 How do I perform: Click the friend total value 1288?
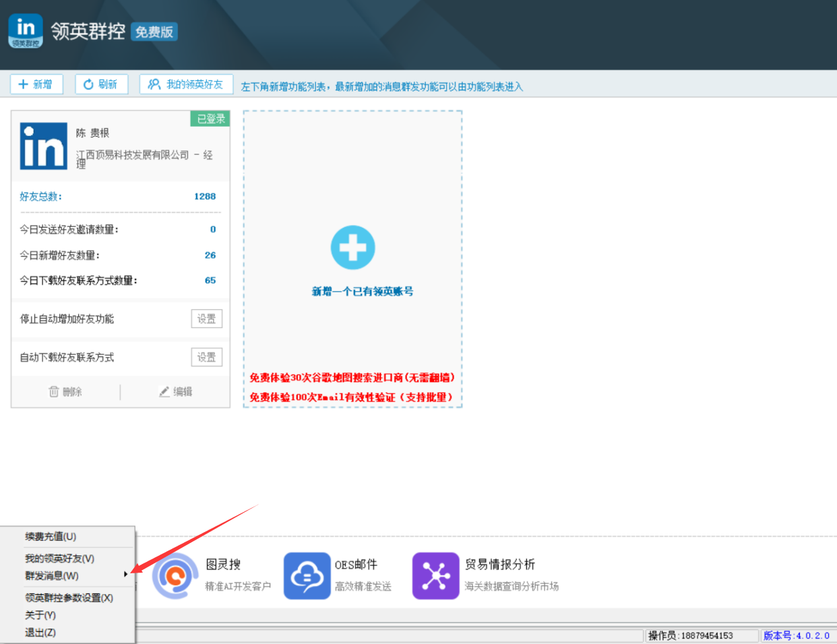[205, 197]
